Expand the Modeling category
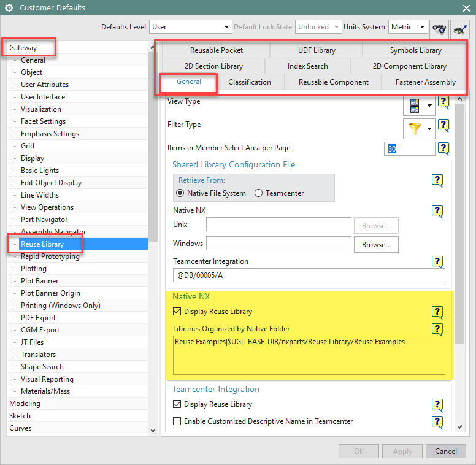Screen dimensions: 476x465 (x=25, y=404)
